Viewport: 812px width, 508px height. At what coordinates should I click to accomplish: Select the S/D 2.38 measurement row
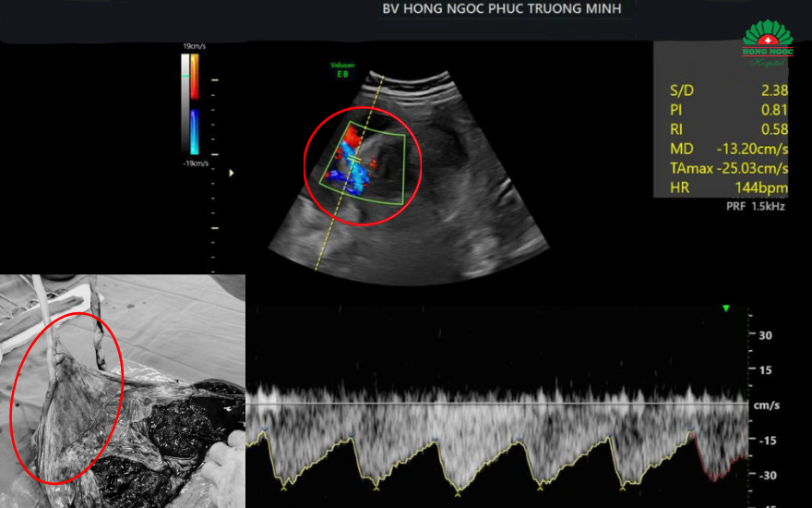[x=727, y=91]
